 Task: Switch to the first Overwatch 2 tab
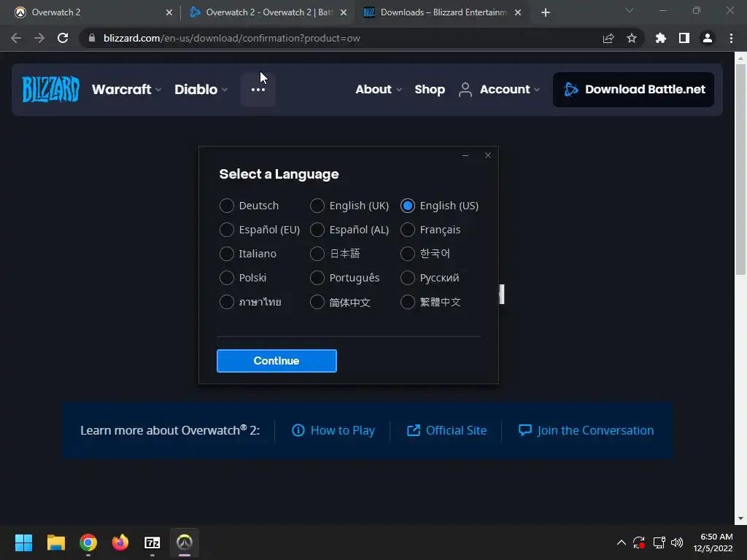coord(90,12)
